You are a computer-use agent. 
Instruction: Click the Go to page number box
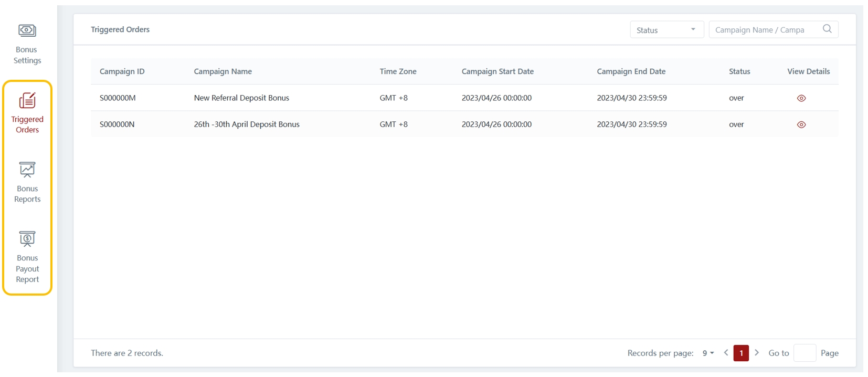(x=804, y=353)
